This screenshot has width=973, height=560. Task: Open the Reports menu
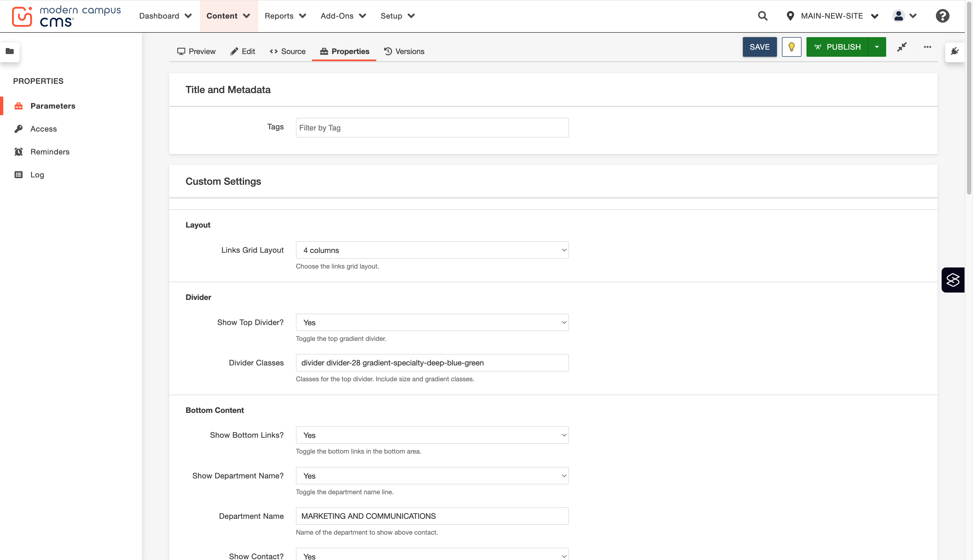[x=285, y=16]
